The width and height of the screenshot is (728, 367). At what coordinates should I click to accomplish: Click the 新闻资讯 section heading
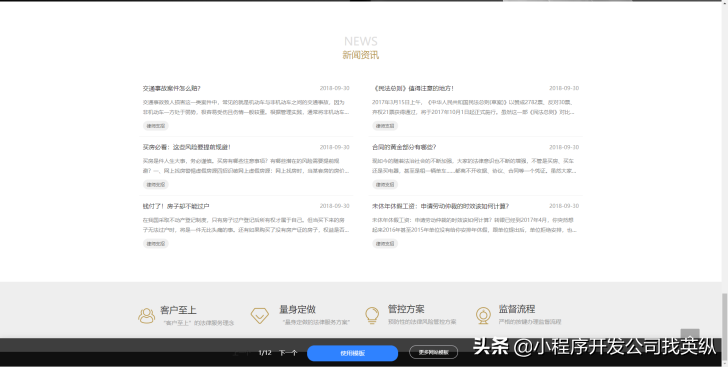(x=361, y=55)
